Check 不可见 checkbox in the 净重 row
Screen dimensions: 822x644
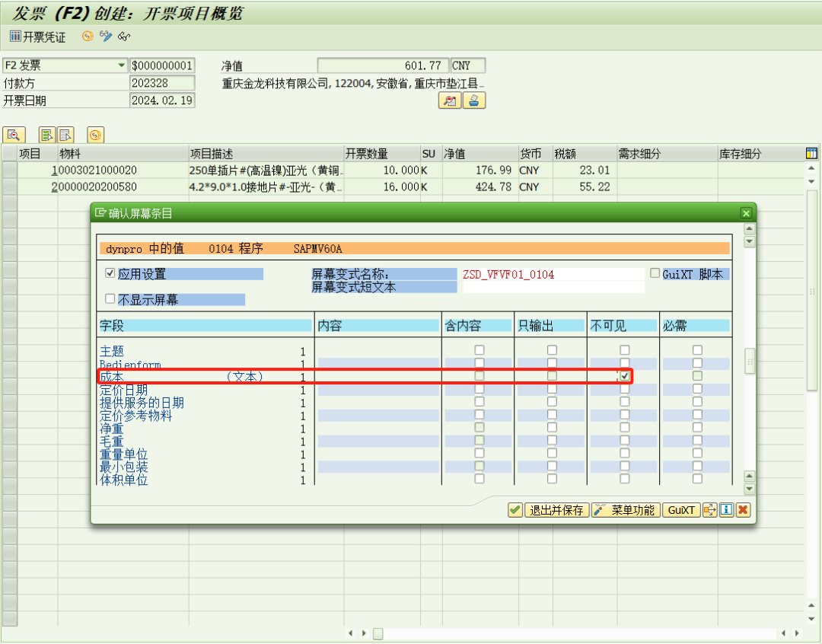624,427
